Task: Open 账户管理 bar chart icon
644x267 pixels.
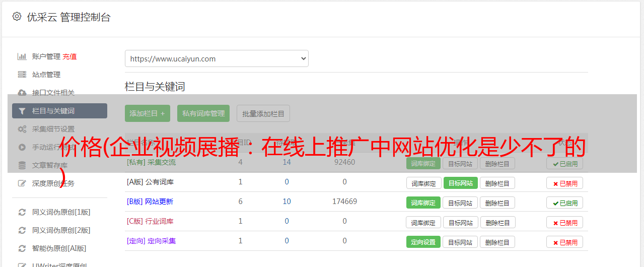Action: [22, 56]
